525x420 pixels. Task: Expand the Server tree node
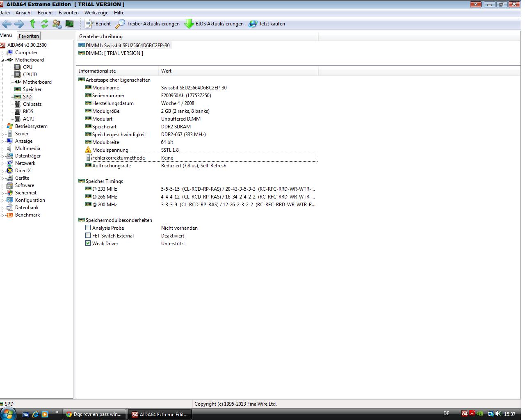pyautogui.click(x=2, y=134)
